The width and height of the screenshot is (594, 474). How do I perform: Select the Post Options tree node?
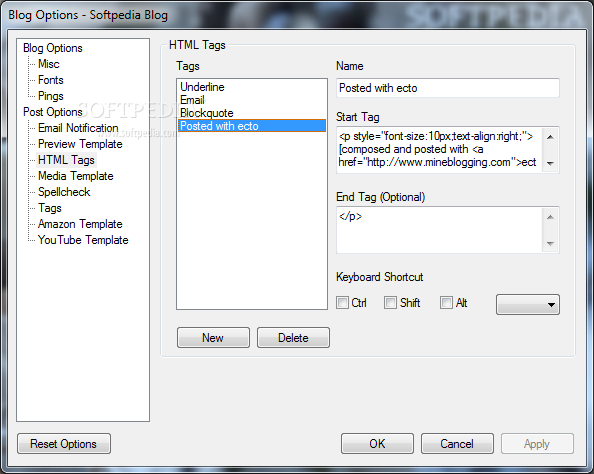(x=53, y=112)
